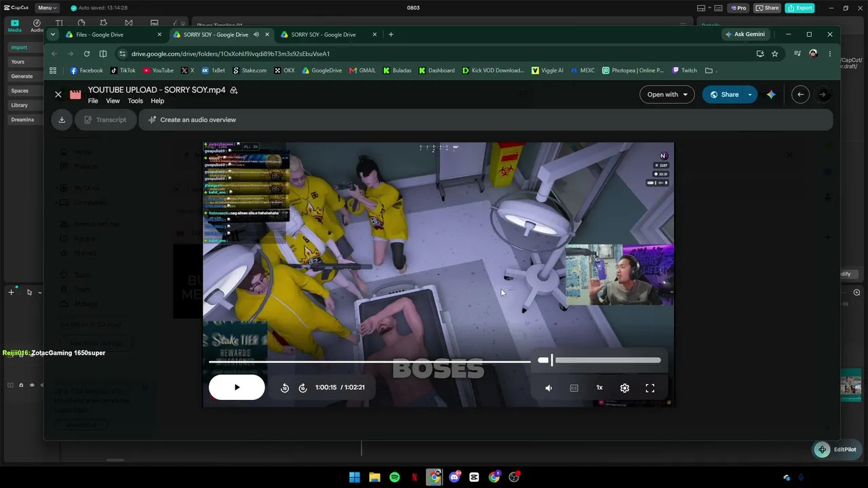868x488 pixels.
Task: Click the Share button in Drive
Action: click(x=723, y=95)
